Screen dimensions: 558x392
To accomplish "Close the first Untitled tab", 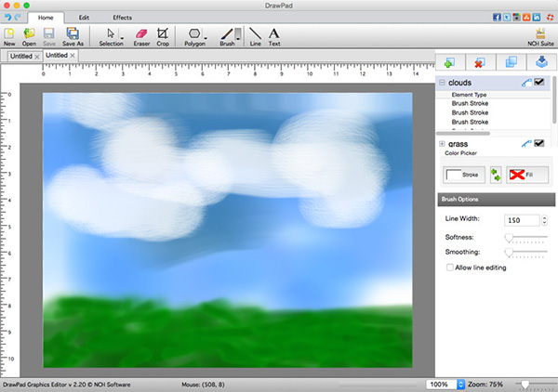I will 37,57.
